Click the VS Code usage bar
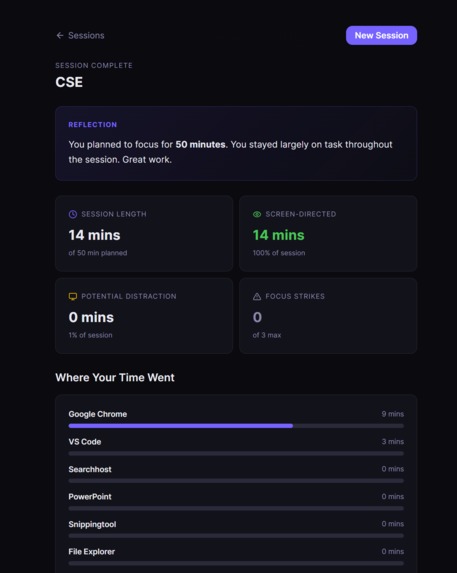Viewport: 457px width, 573px height. 236,454
